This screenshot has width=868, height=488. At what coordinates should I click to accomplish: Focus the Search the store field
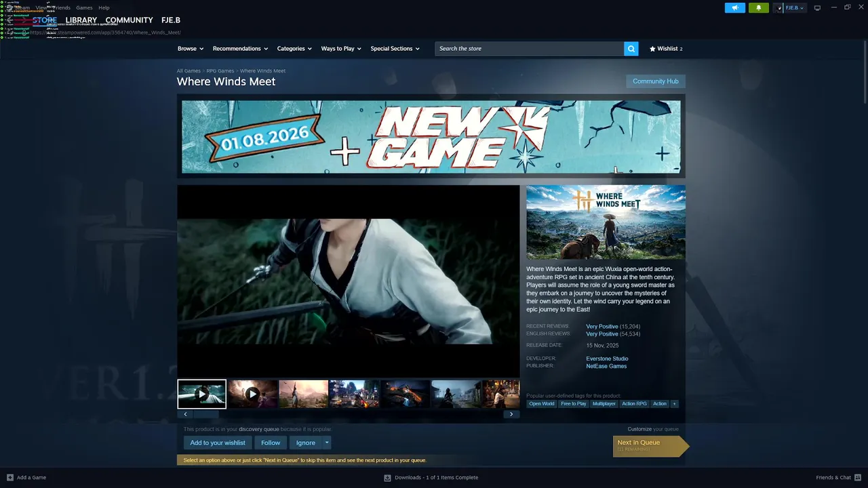click(x=530, y=49)
